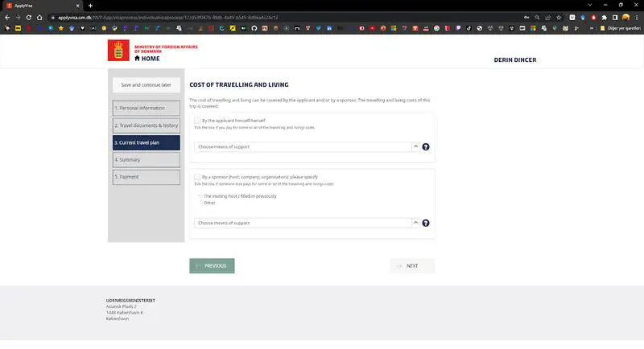
Task: Reload the page with the refresh icon
Action: coord(29,18)
